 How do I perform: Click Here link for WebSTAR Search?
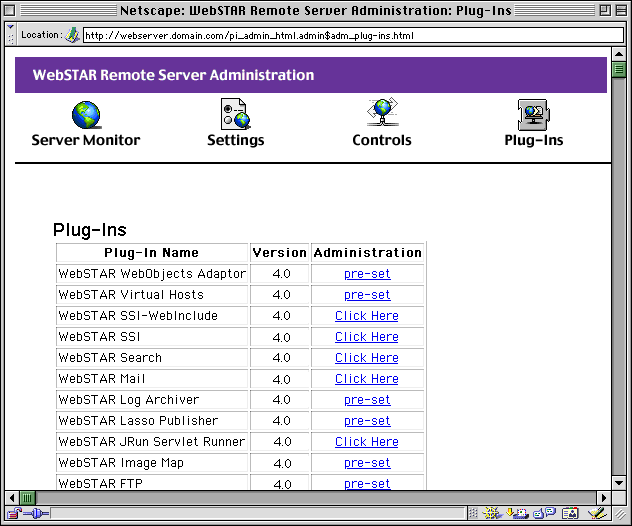[367, 358]
